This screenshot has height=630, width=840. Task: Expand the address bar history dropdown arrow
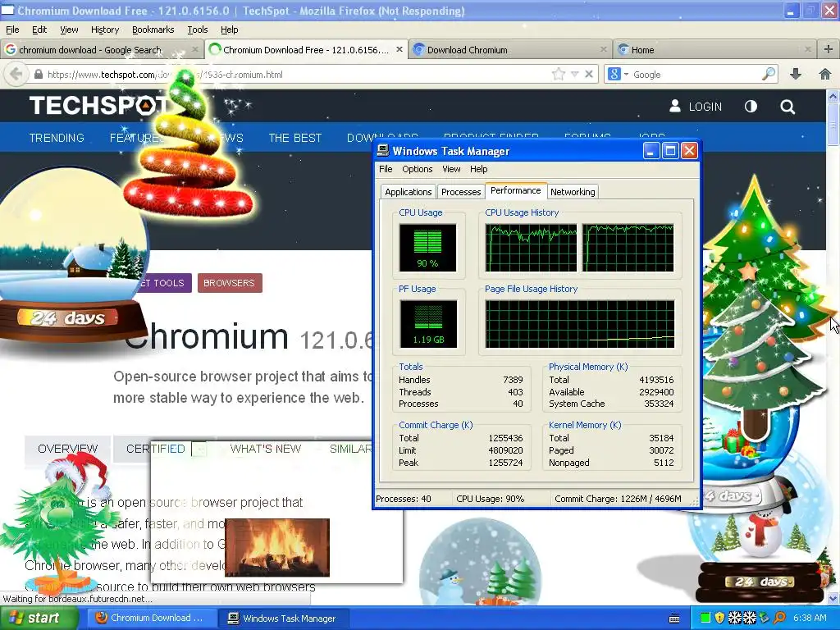(x=574, y=75)
